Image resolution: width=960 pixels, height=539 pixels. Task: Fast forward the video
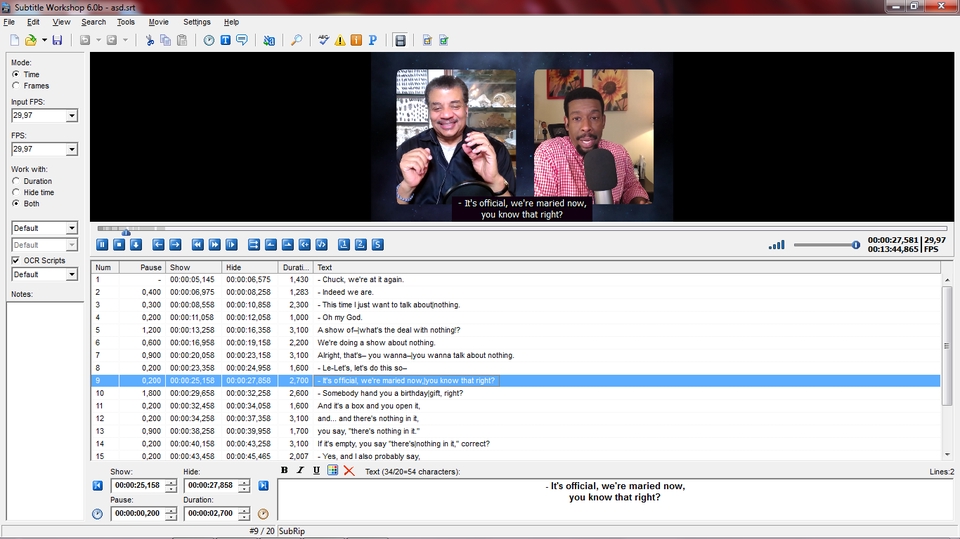point(214,244)
